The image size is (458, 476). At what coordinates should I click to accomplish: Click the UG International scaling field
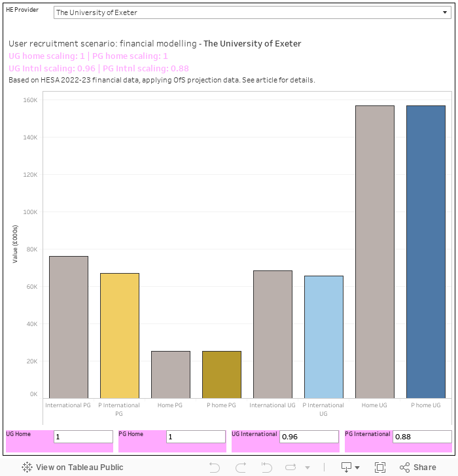coord(308,437)
